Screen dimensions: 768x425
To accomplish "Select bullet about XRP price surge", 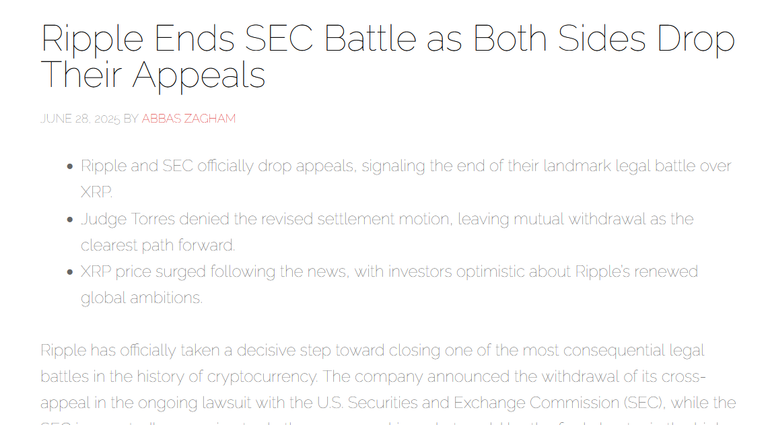I will (389, 284).
